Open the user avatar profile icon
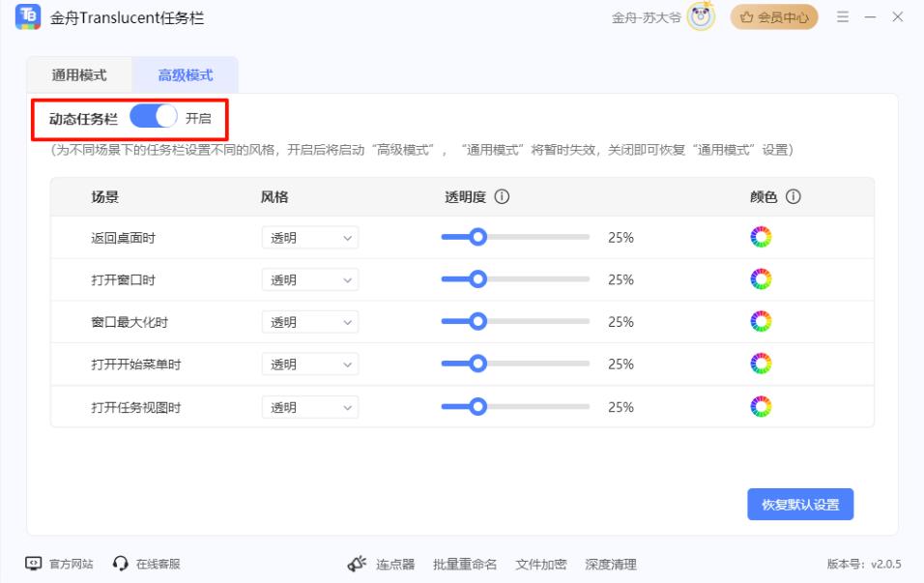Screen dimensions: 924x583 click(x=701, y=16)
